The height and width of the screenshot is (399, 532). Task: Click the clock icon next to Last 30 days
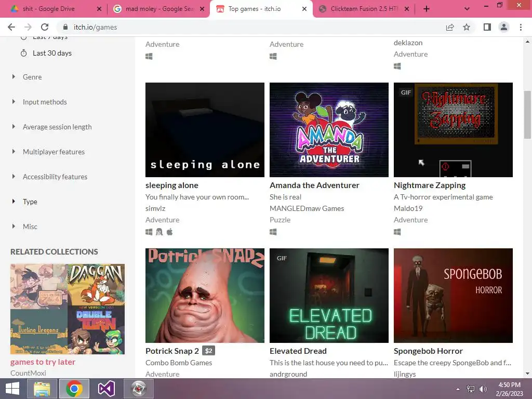[24, 54]
